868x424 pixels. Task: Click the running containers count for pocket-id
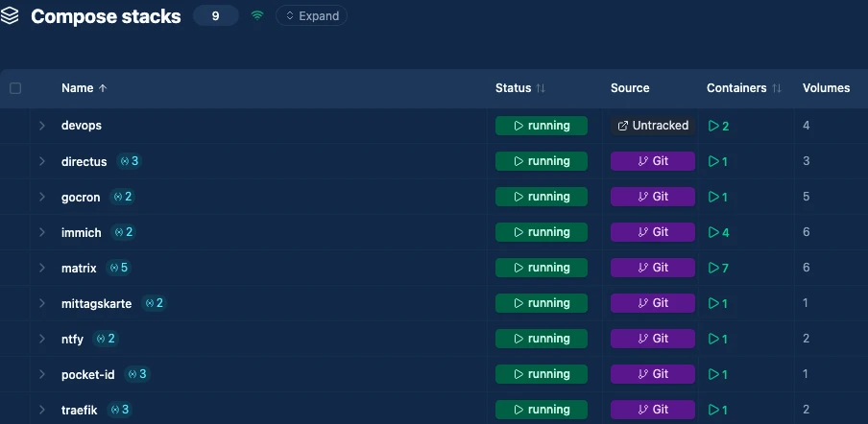click(x=718, y=375)
